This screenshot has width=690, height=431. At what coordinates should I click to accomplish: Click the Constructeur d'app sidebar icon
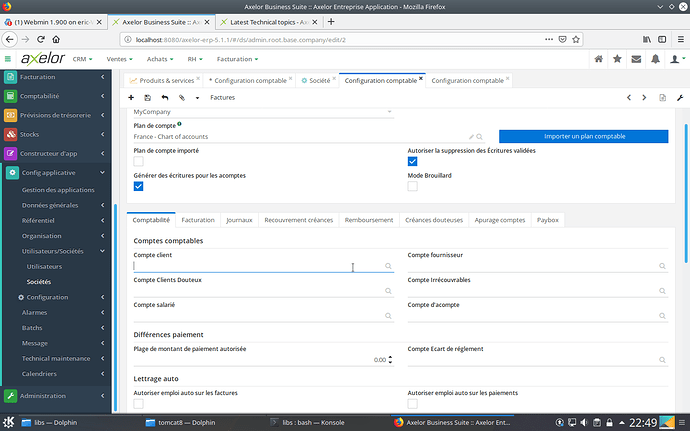click(x=11, y=154)
